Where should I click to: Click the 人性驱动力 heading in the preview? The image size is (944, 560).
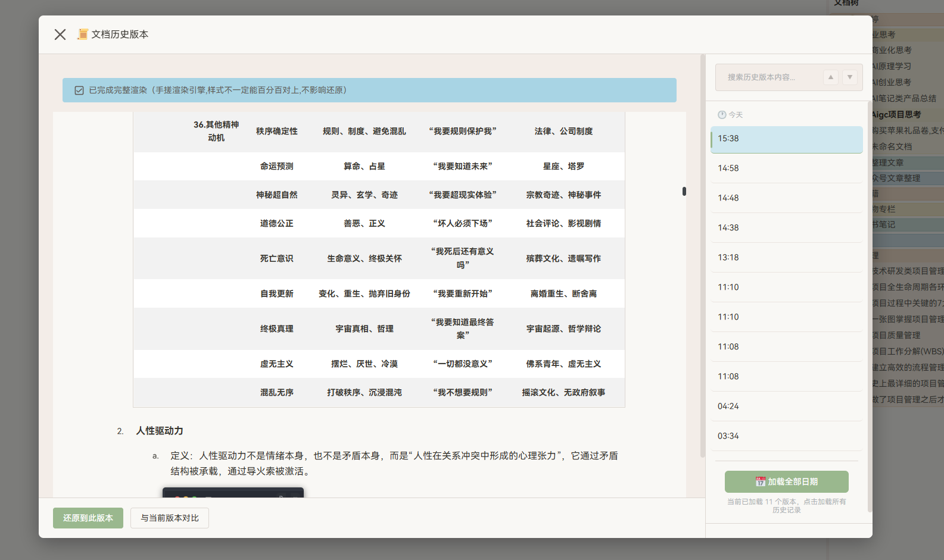pyautogui.click(x=160, y=431)
